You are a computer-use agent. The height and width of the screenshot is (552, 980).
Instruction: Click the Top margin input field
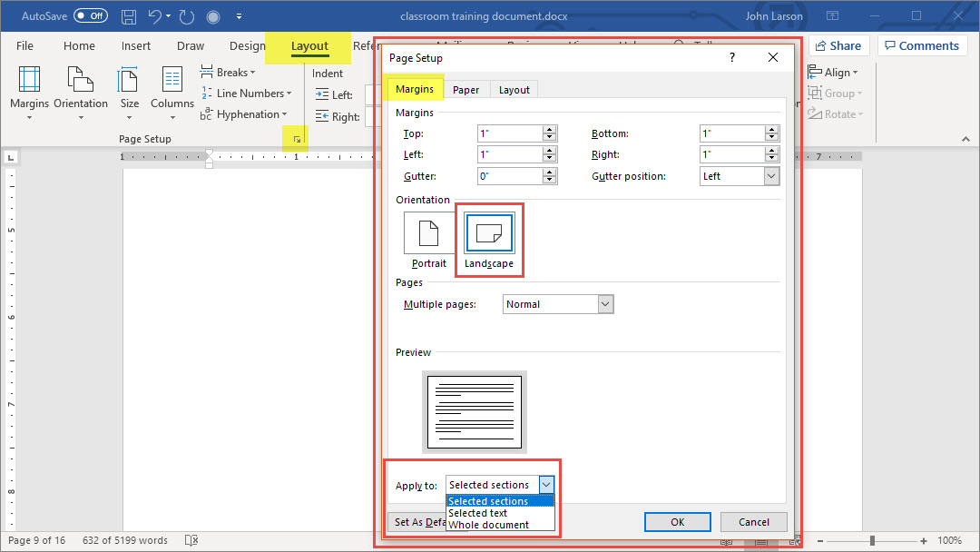tap(509, 133)
